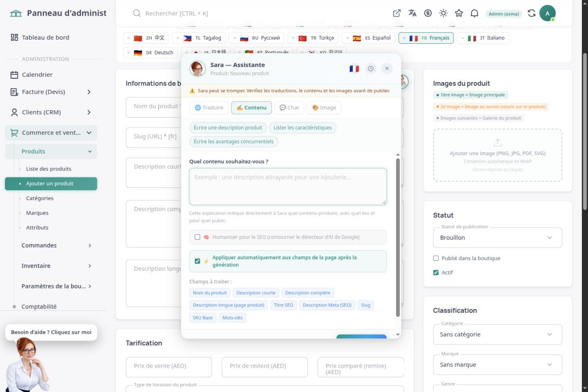The width and height of the screenshot is (588, 392).
Task: Uncheck Appliquer automatiquement aux champs checkbox
Action: pos(197,261)
